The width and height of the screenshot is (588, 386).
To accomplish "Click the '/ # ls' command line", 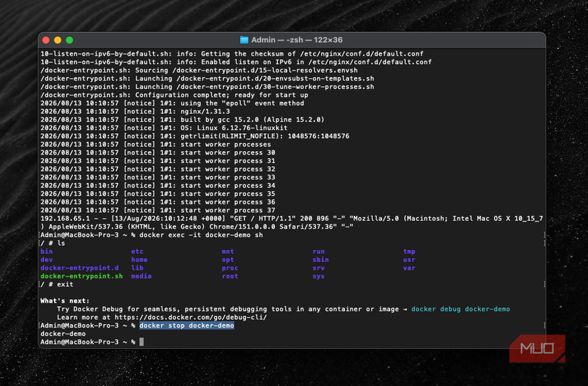I will [53, 244].
